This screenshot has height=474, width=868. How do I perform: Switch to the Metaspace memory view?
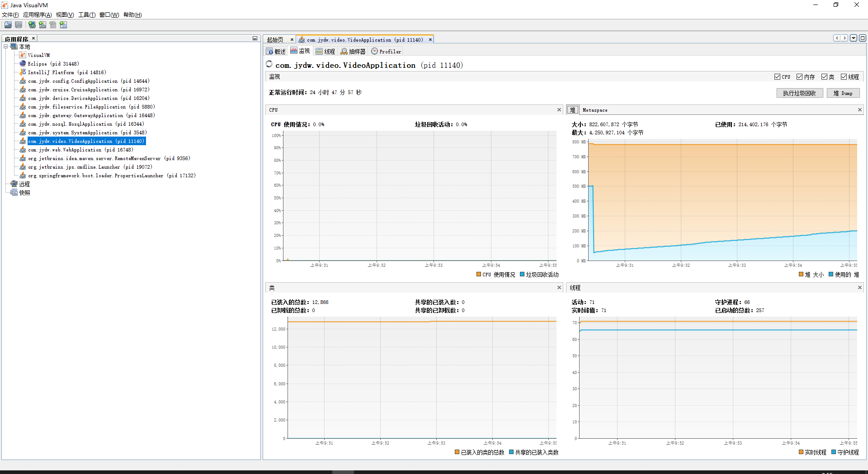tap(595, 110)
